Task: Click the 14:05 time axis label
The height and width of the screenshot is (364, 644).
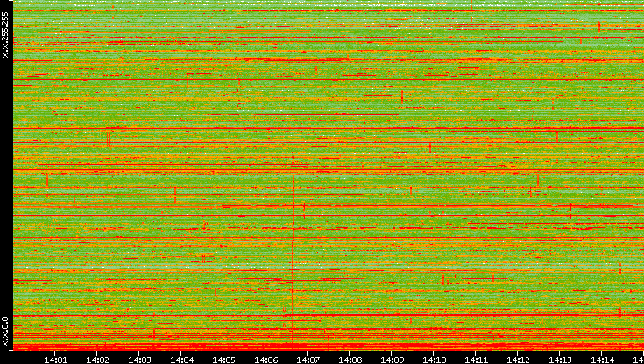Action: click(223, 360)
